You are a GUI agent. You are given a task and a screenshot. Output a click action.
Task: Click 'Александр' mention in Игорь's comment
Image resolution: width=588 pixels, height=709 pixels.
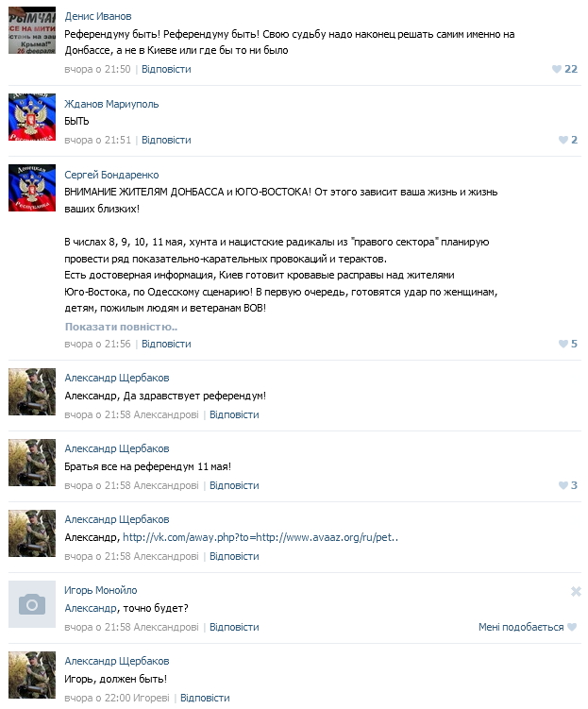(x=91, y=608)
